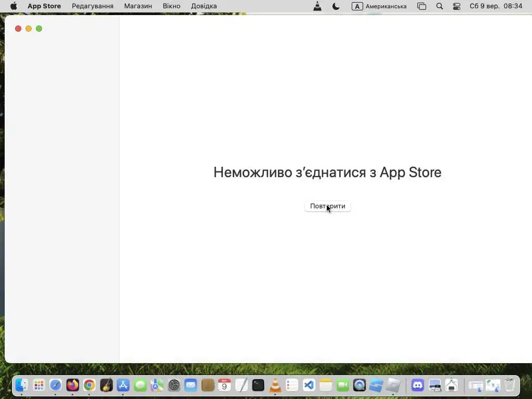Viewport: 532px width, 399px height.
Task: Open Launchpad from the Dock
Action: [x=38, y=385]
